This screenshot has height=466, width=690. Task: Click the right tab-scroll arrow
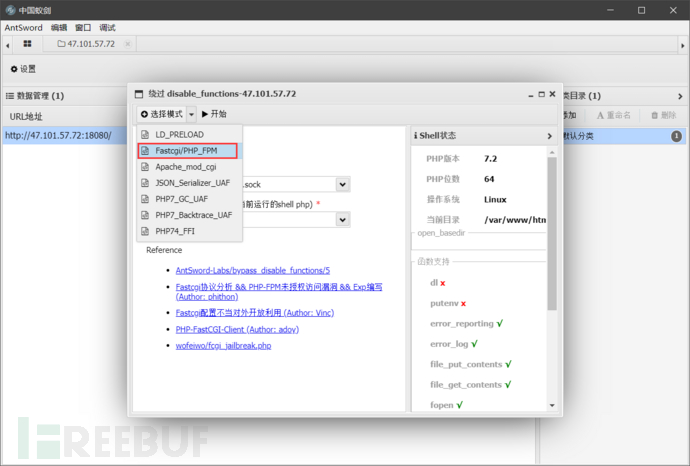click(683, 45)
